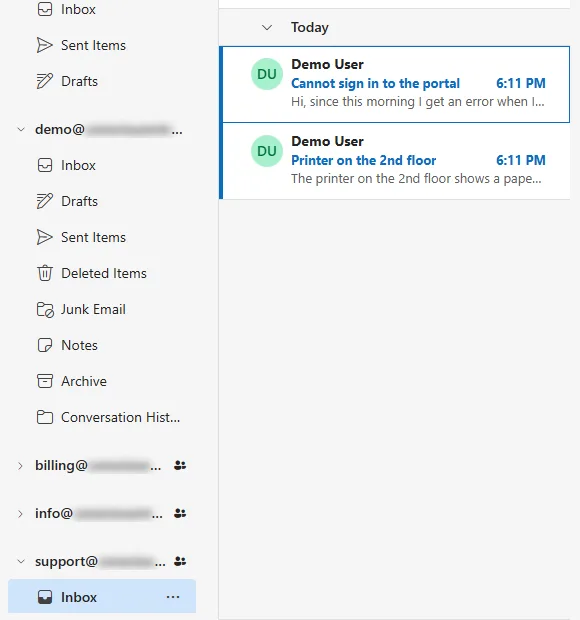
Task: Click 6:11 PM time on 'Cannot sign in' email
Action: click(521, 83)
